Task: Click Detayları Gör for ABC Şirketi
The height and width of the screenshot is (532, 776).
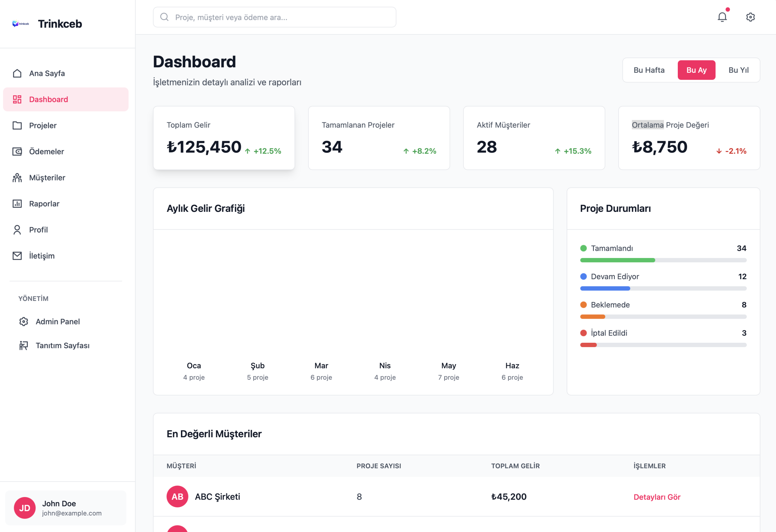Action: [x=657, y=496]
